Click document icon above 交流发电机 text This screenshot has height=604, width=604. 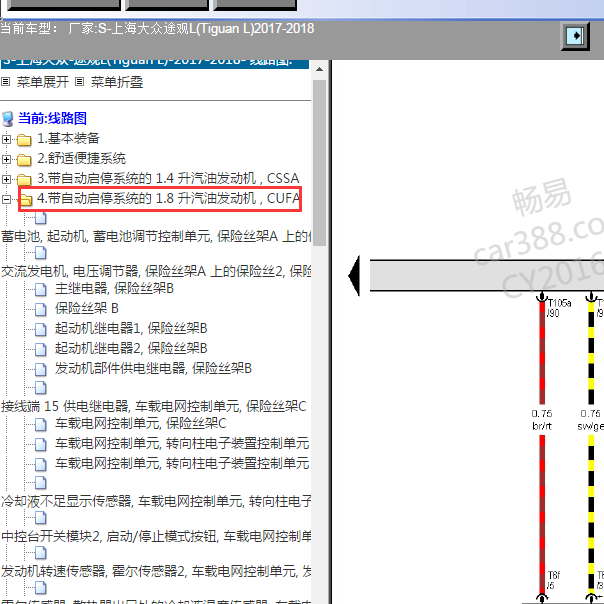pos(40,253)
